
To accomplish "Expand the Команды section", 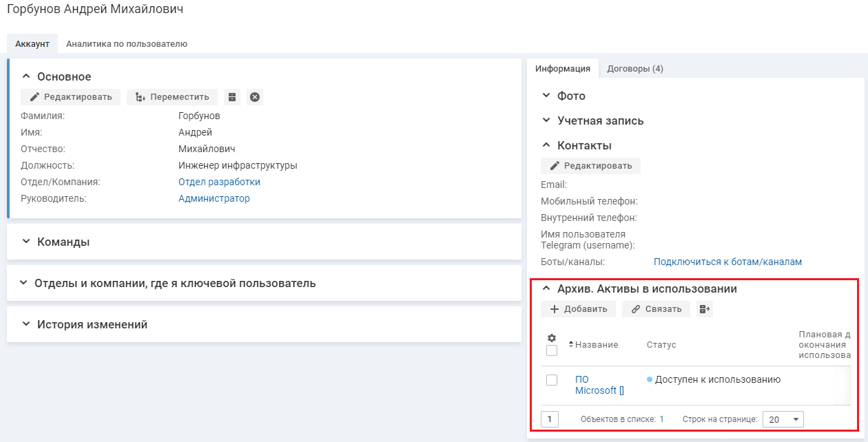I will pos(63,242).
